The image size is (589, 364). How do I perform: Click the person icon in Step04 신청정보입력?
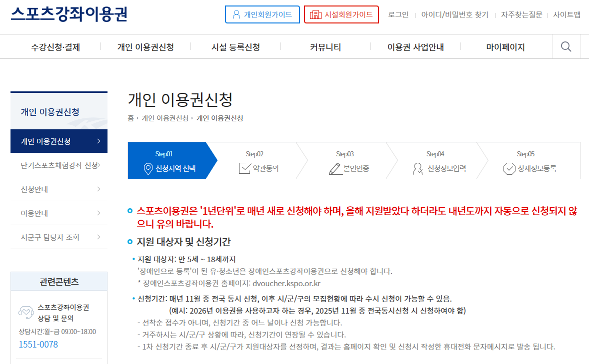point(418,168)
